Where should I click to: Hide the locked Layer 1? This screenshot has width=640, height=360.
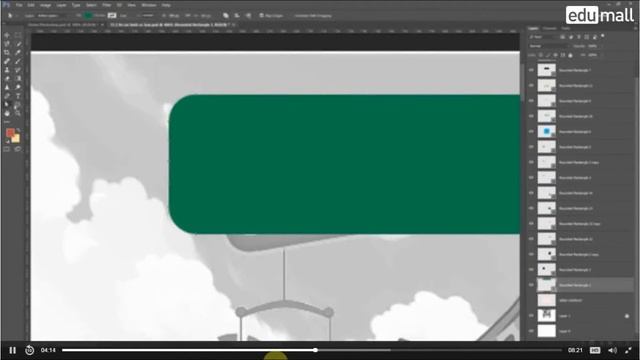531,316
